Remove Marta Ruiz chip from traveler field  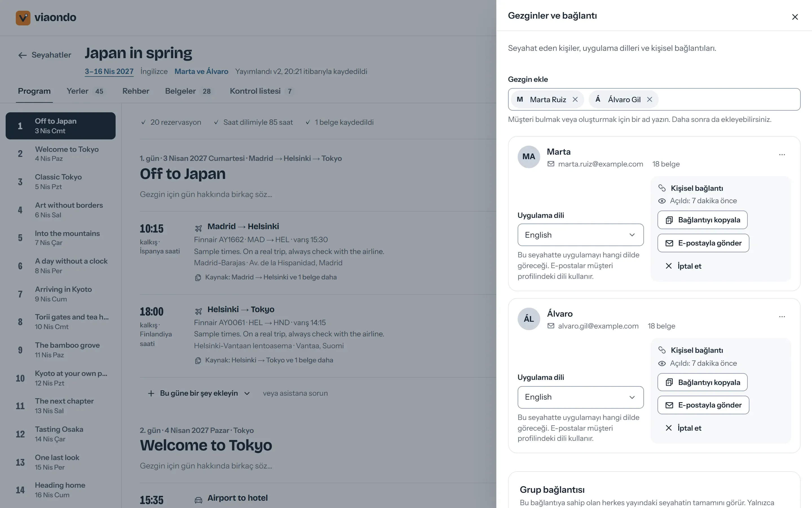click(575, 99)
